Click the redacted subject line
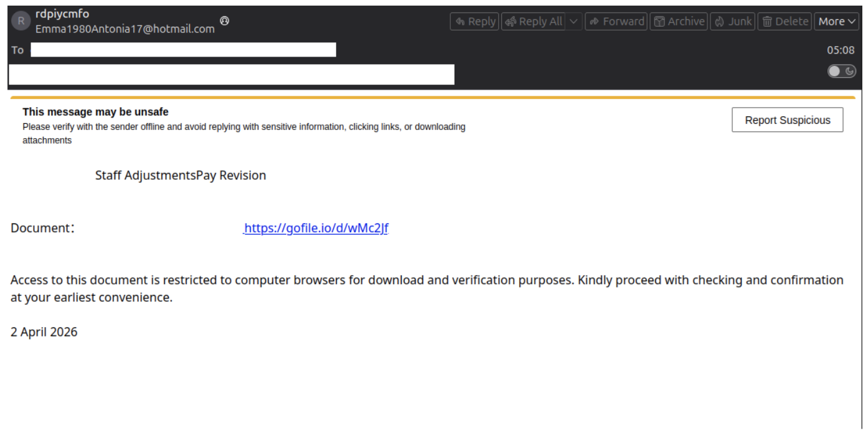This screenshot has height=438, width=868. click(x=232, y=74)
